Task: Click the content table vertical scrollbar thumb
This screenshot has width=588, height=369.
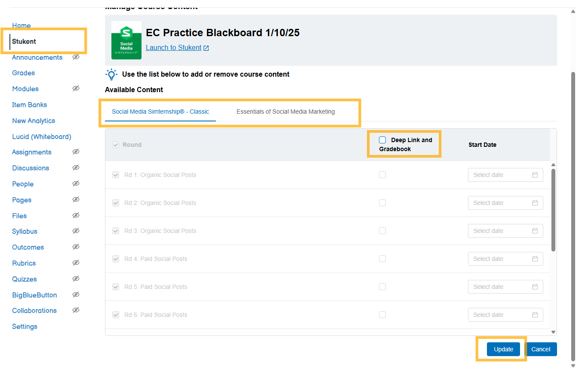Action: coord(554,210)
